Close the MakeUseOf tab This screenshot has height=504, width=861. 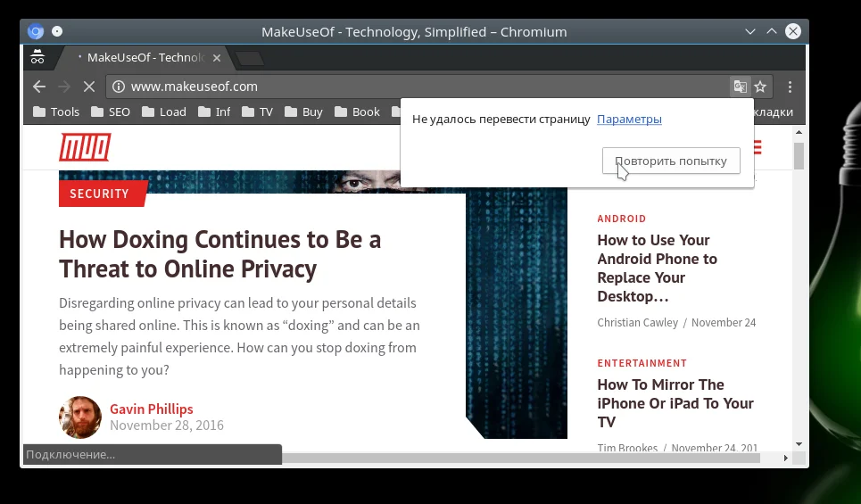[217, 58]
